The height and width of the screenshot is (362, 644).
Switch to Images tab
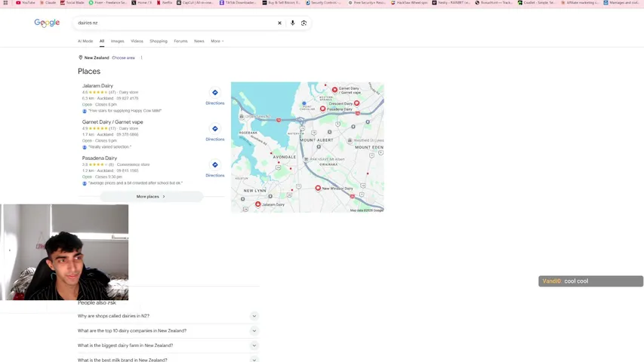118,41
